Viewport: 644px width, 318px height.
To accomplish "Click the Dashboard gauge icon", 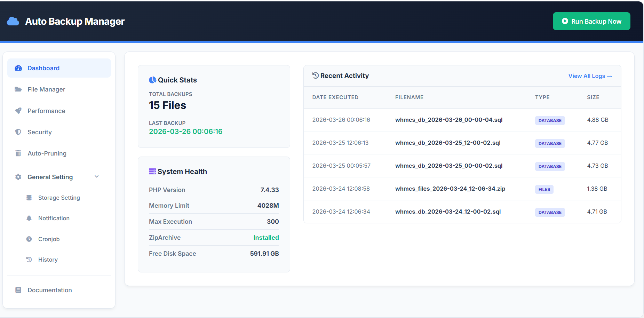I will pyautogui.click(x=18, y=68).
